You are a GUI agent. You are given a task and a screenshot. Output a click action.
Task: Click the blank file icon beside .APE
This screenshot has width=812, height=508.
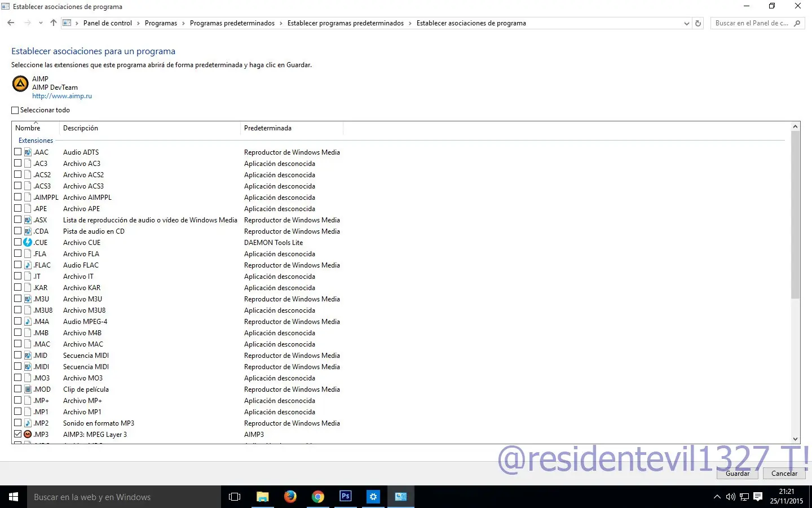click(28, 208)
